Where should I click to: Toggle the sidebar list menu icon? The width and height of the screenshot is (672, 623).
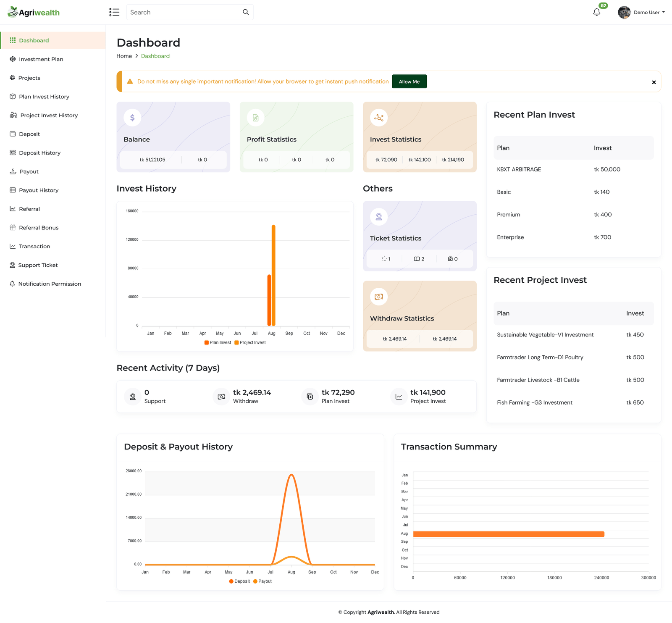[114, 12]
